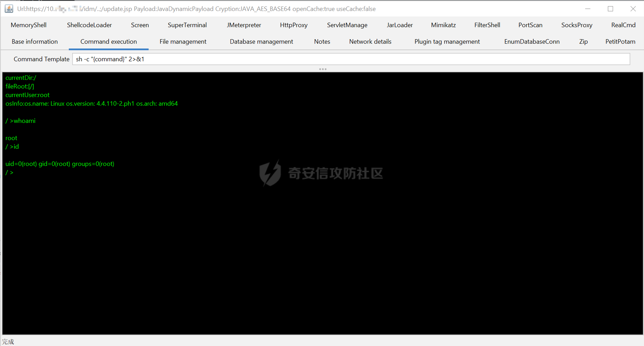Viewport: 644px width, 346px height.
Task: Select the PortScan tab
Action: pyautogui.click(x=530, y=25)
